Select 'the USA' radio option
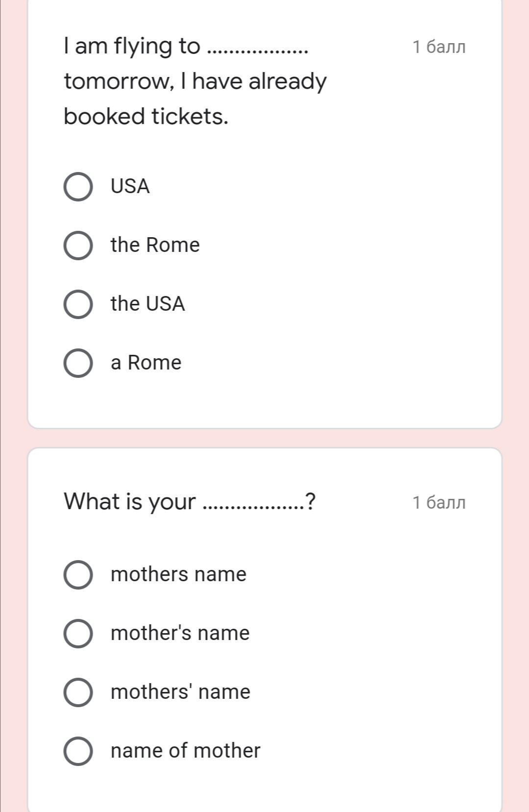The image size is (529, 812). pyautogui.click(x=78, y=304)
